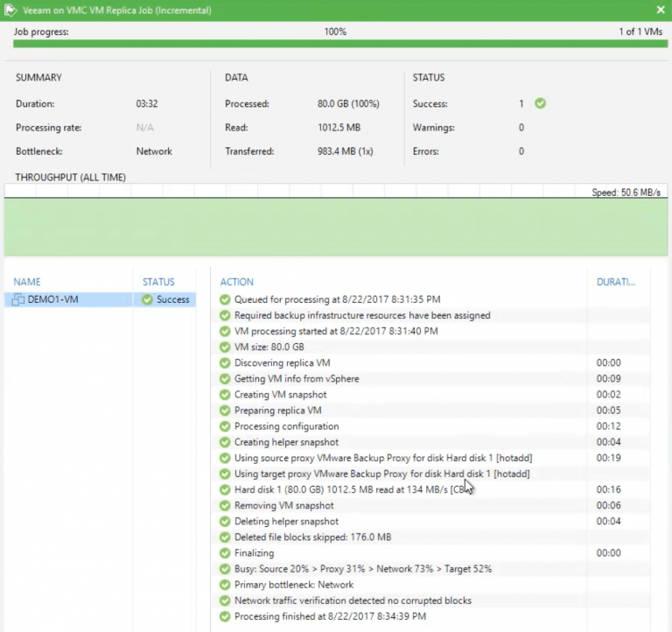This screenshot has height=632, width=672.
Task: Click check icon beside Using source proxy row
Action: pos(225,458)
